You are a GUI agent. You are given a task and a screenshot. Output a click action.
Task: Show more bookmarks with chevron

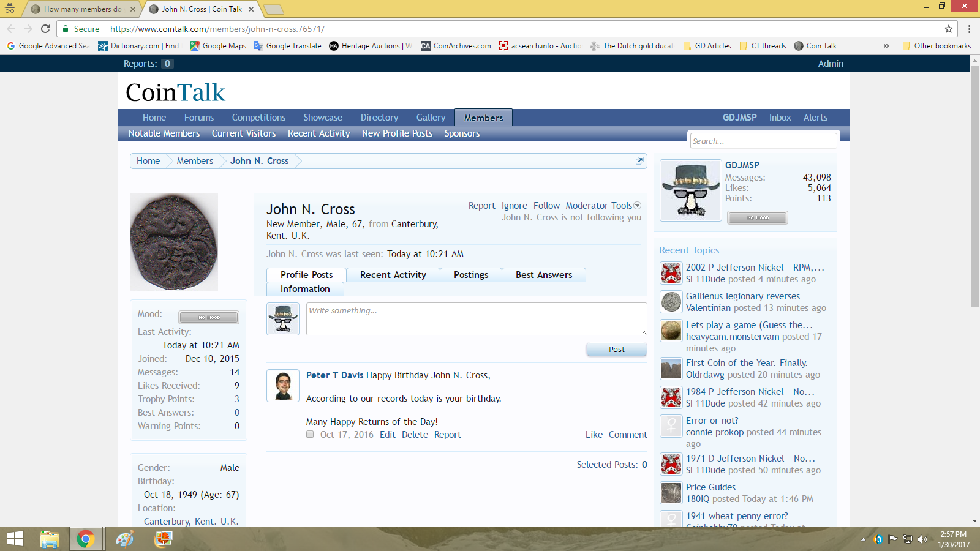[x=886, y=46]
